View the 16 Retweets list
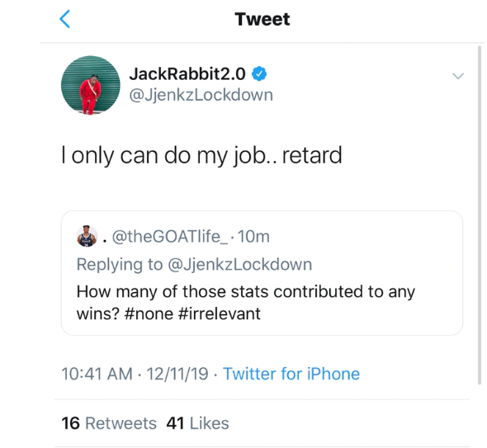Viewport: 487px width, 448px height. 109,423
